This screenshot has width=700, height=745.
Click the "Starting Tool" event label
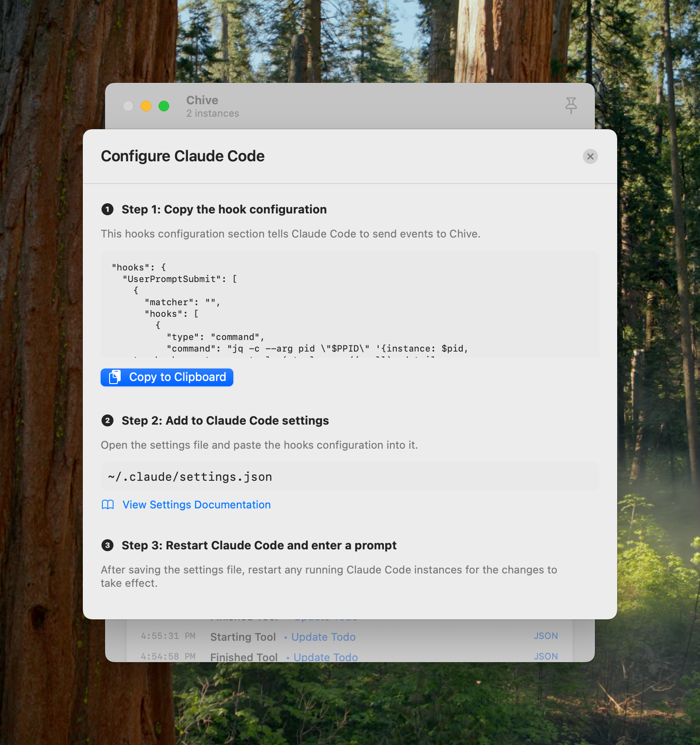(x=243, y=637)
